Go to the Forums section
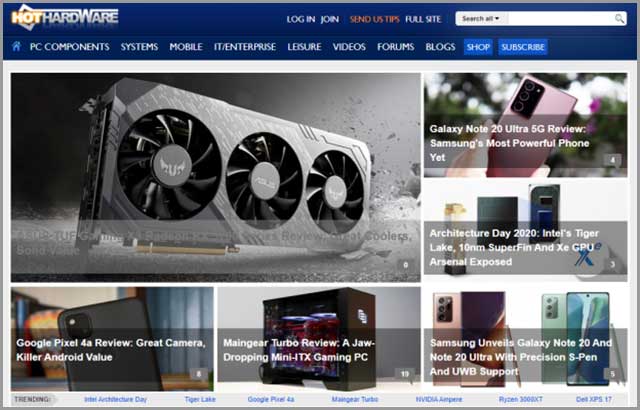 396,47
